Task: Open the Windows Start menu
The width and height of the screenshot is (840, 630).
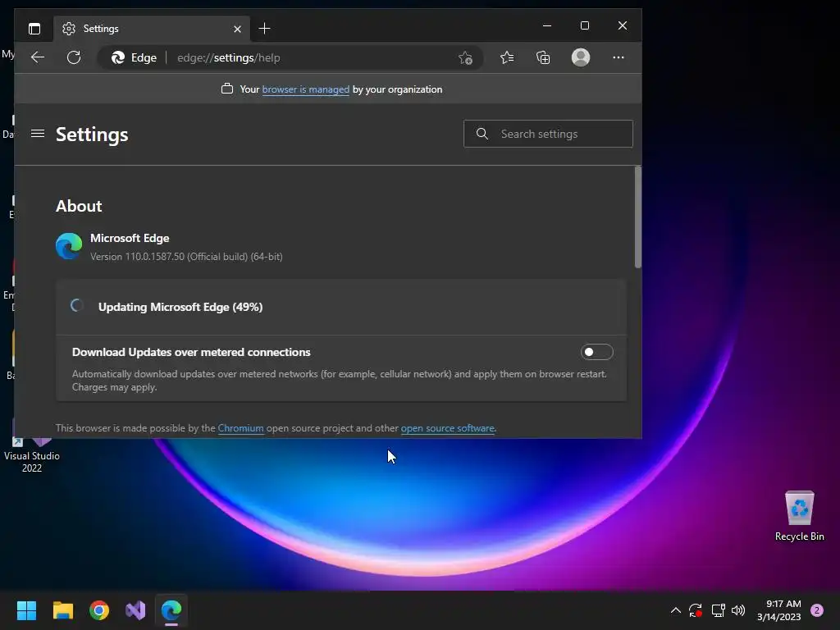Action: pyautogui.click(x=26, y=610)
